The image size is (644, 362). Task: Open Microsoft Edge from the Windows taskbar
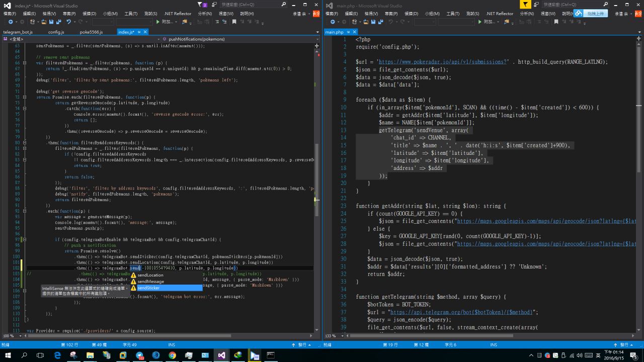coord(57,355)
